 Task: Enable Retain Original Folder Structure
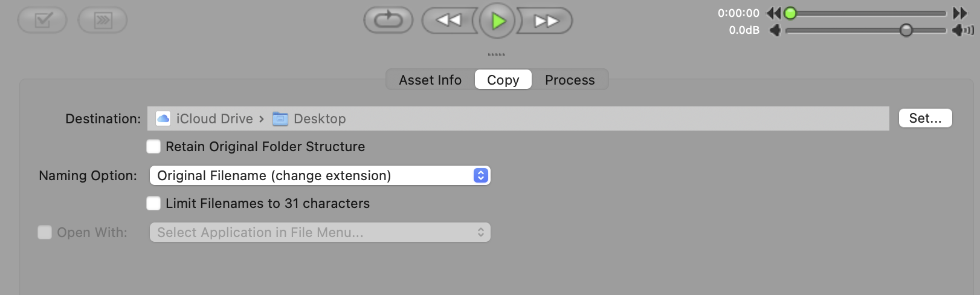point(153,146)
